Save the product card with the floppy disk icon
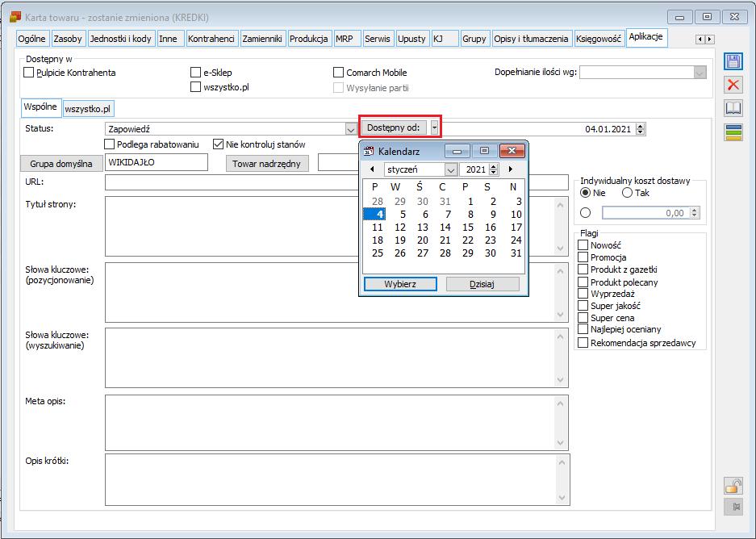 [x=733, y=61]
